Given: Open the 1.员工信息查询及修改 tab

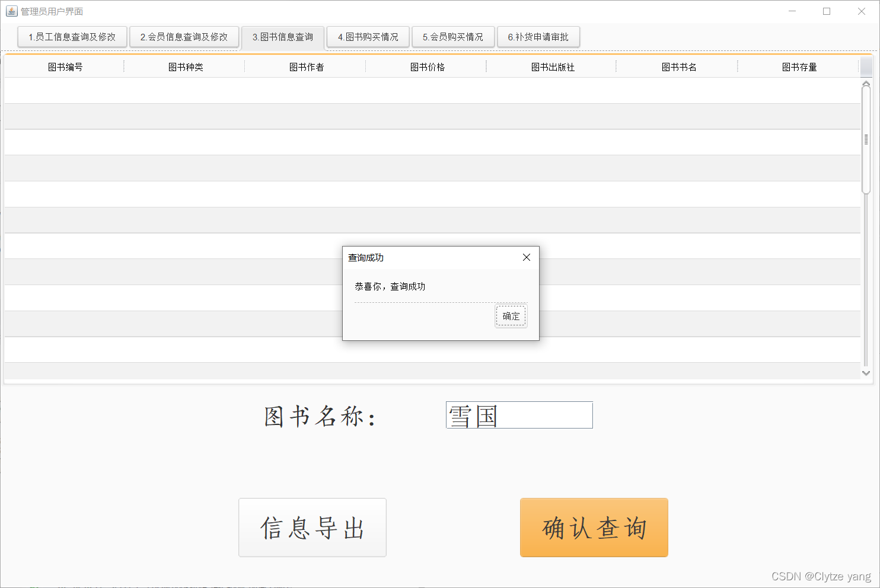Looking at the screenshot, I should click(x=72, y=37).
